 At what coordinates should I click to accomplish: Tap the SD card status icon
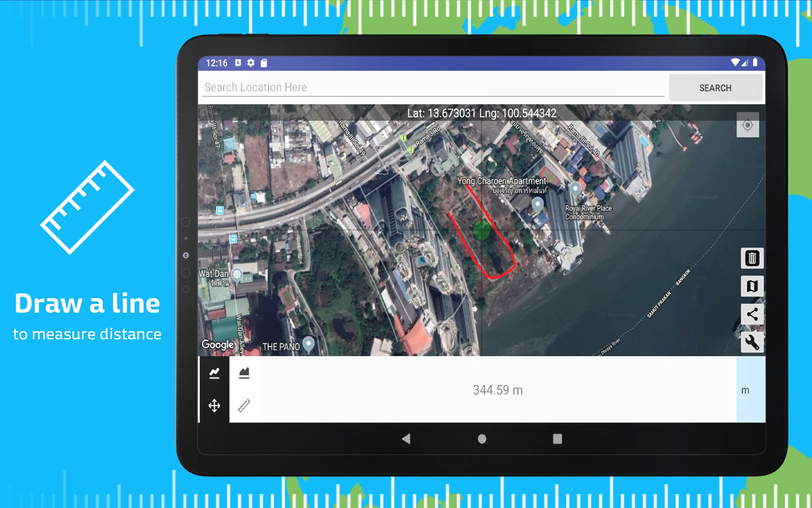tap(264, 63)
